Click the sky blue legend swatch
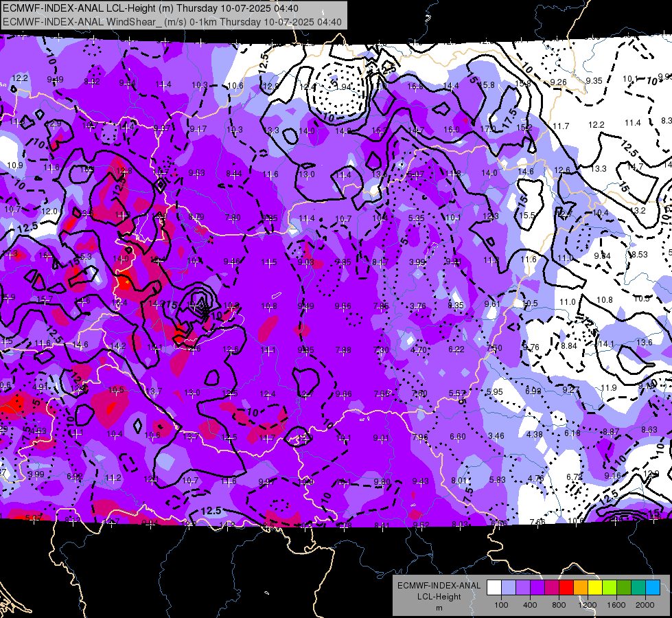This screenshot has height=618, width=672. [x=653, y=588]
